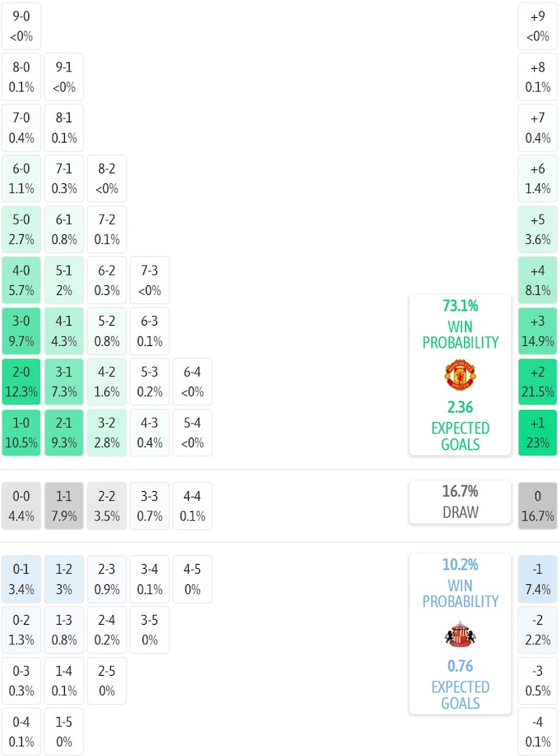Click the +9 goal margin cell
The height and width of the screenshot is (756, 559).
[538, 26]
